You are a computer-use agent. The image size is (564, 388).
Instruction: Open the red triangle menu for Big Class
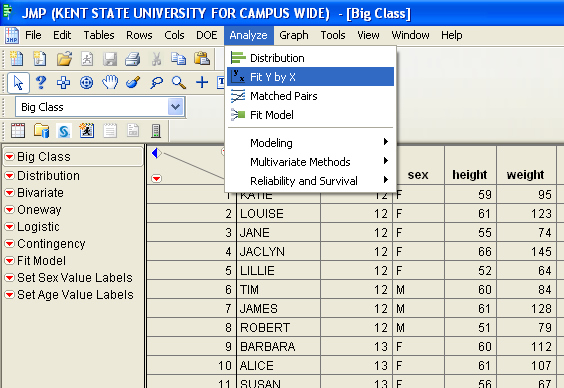coord(10,157)
